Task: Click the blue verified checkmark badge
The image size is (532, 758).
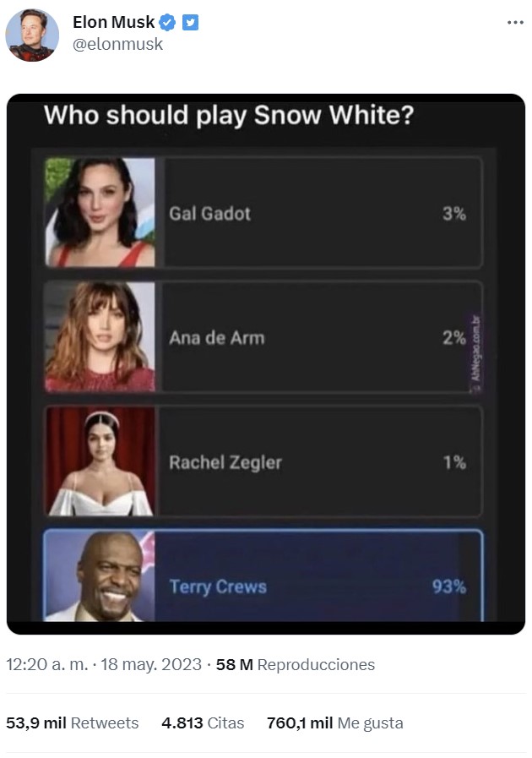Action: point(168,22)
